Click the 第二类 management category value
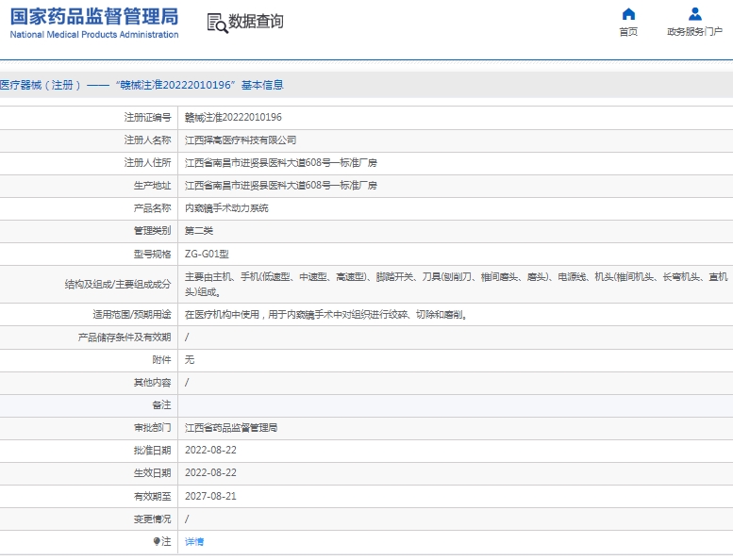The image size is (733, 560). point(199,231)
